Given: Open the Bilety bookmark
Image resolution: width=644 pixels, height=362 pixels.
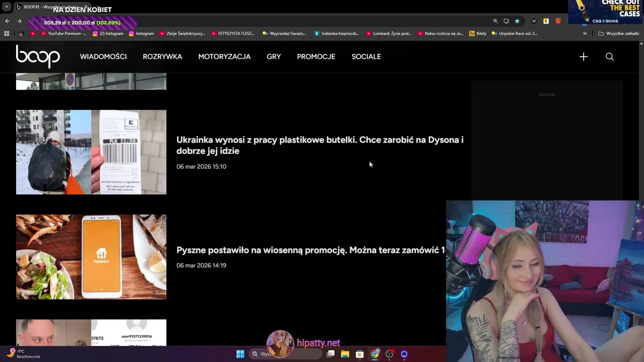Looking at the screenshot, I should (x=477, y=34).
